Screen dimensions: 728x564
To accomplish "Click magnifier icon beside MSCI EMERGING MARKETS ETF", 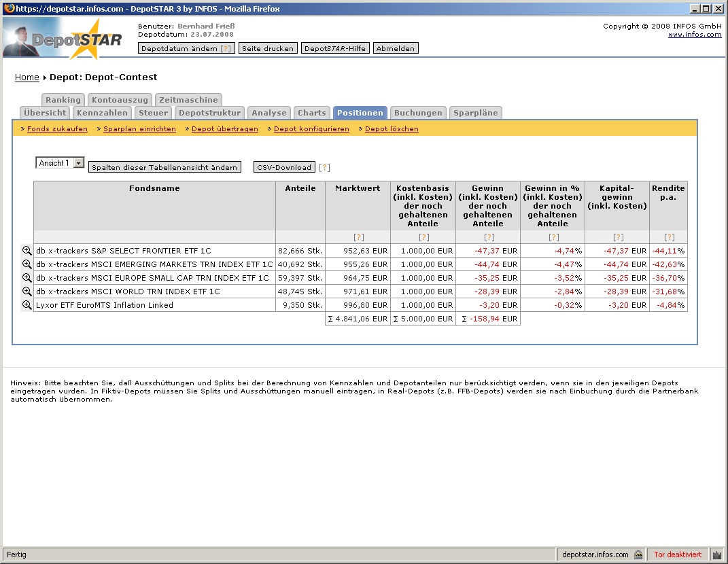I will click(x=27, y=264).
